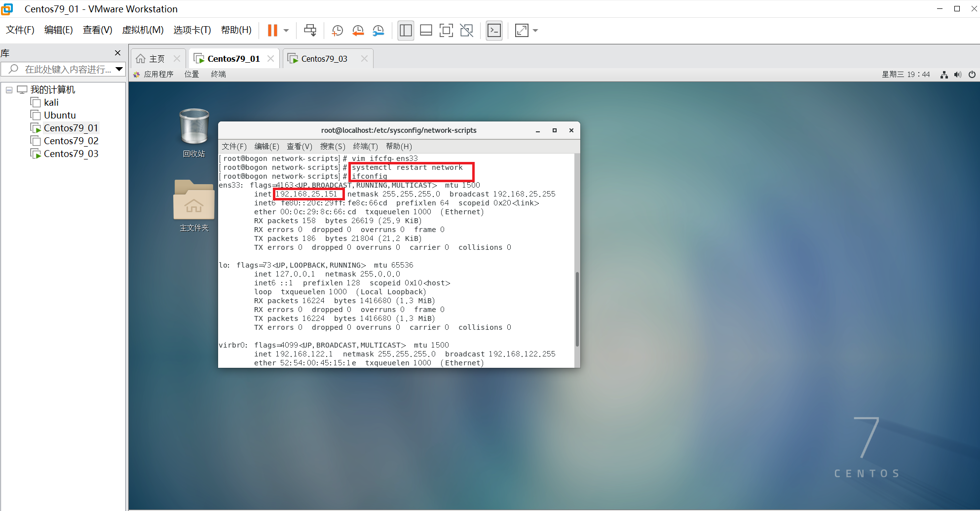
Task: Open the network status icon
Action: coord(943,75)
